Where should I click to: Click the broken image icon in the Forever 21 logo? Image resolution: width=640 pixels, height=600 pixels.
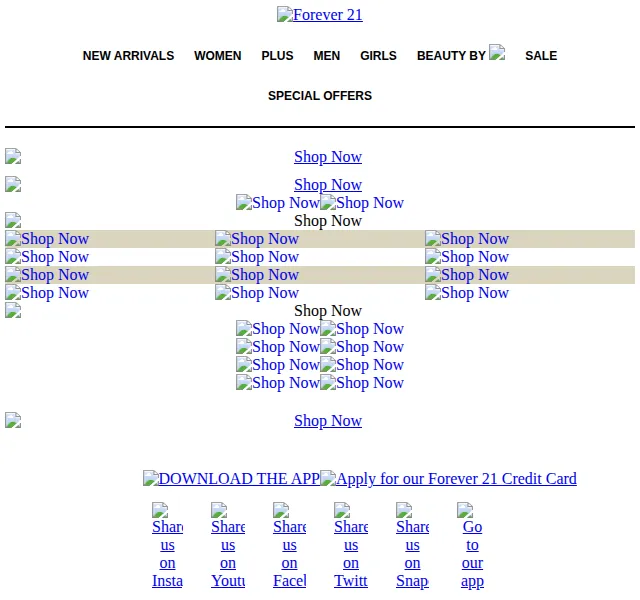[x=285, y=14]
